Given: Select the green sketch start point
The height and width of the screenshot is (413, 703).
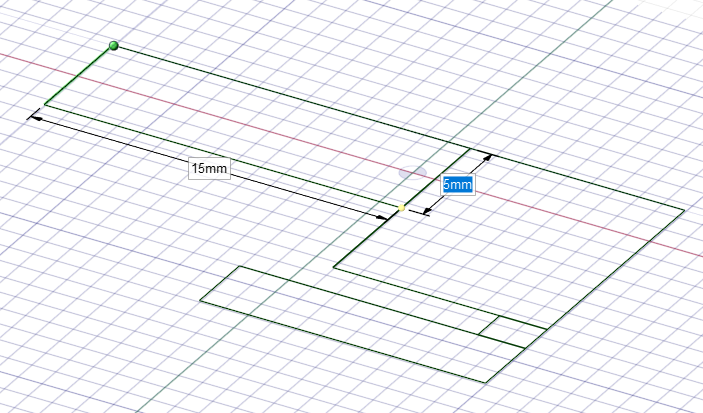Looking at the screenshot, I should coord(114,46).
